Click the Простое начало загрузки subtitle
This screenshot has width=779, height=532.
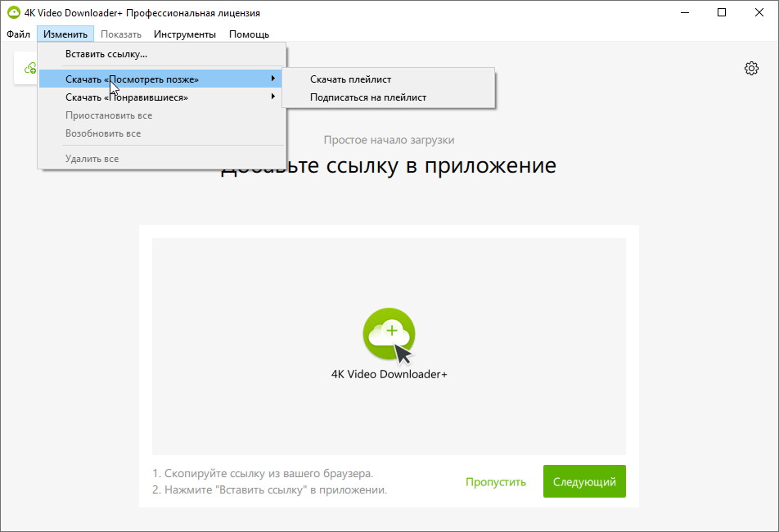click(x=389, y=140)
